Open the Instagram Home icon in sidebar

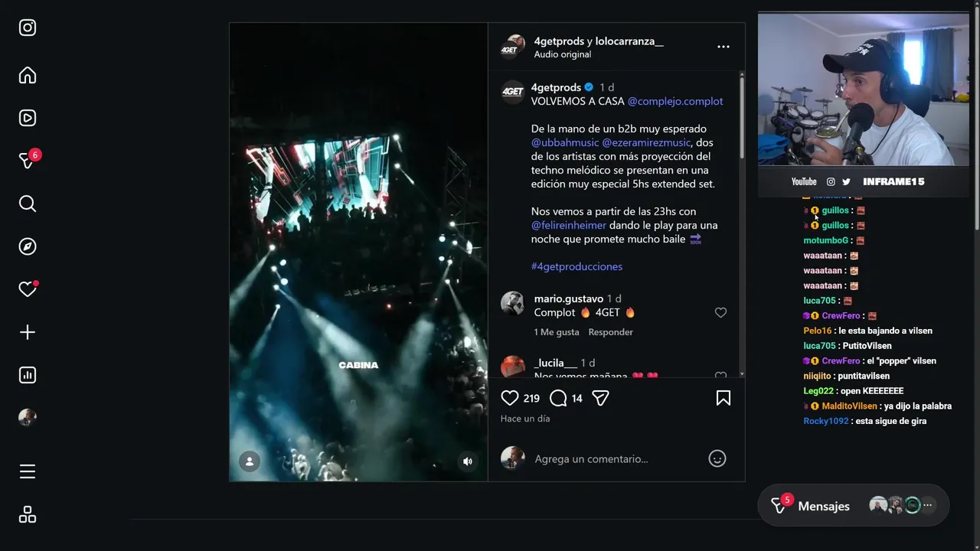[28, 75]
